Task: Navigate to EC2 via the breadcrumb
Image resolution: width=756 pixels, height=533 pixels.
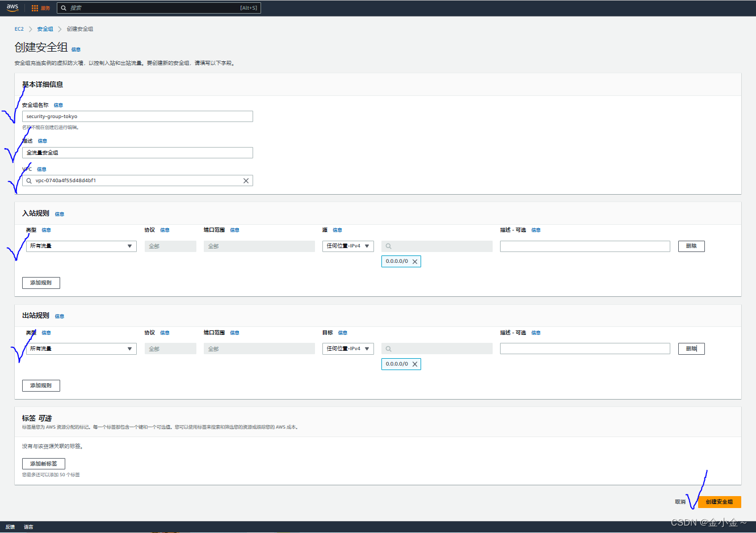Action: point(19,28)
